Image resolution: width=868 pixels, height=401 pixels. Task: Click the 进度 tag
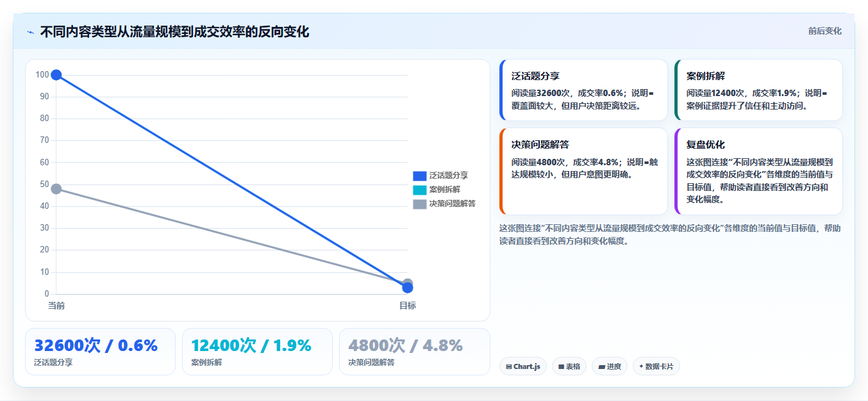click(610, 366)
